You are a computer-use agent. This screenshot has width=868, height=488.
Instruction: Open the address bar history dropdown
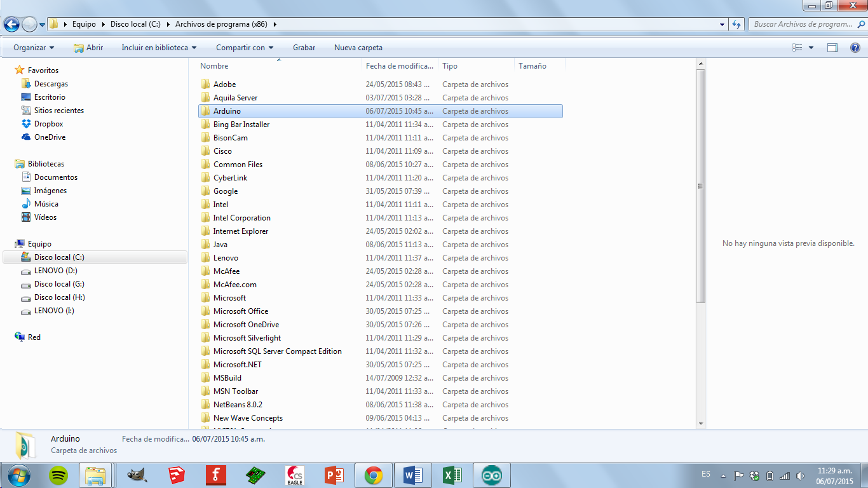click(722, 24)
